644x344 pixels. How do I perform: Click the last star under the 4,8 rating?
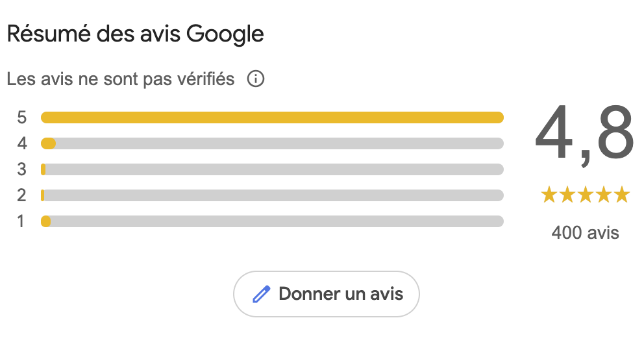click(622, 194)
